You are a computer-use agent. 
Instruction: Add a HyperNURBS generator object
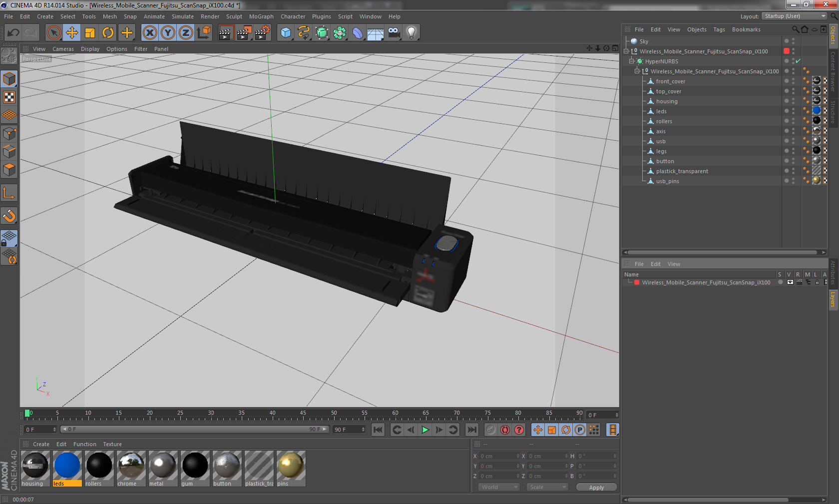pyautogui.click(x=322, y=33)
